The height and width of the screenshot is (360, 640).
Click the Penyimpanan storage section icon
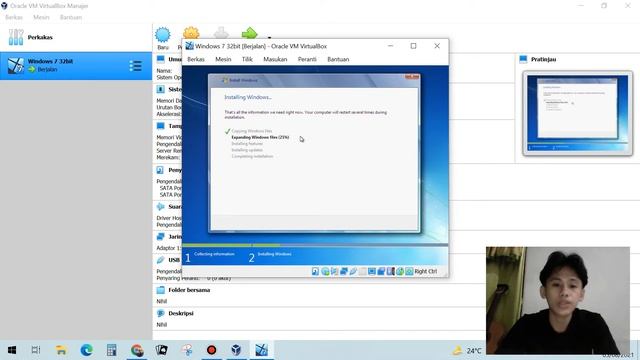point(160,170)
